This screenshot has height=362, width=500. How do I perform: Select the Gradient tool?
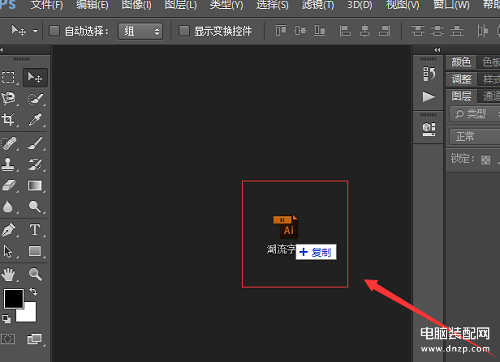35,185
